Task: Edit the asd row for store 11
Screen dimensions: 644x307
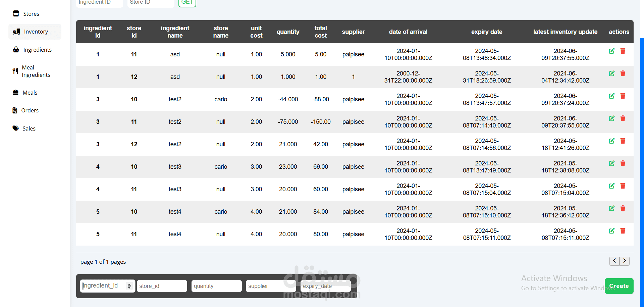Action: 612,51
